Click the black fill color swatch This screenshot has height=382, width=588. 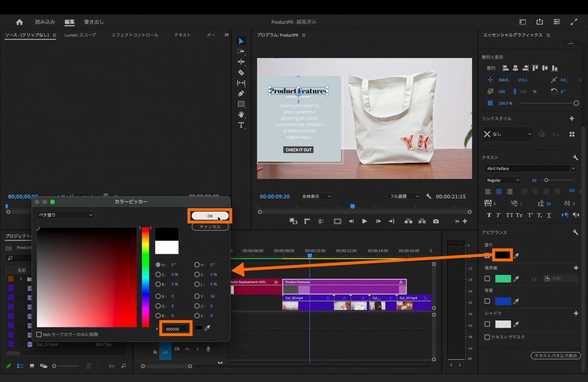tap(503, 255)
